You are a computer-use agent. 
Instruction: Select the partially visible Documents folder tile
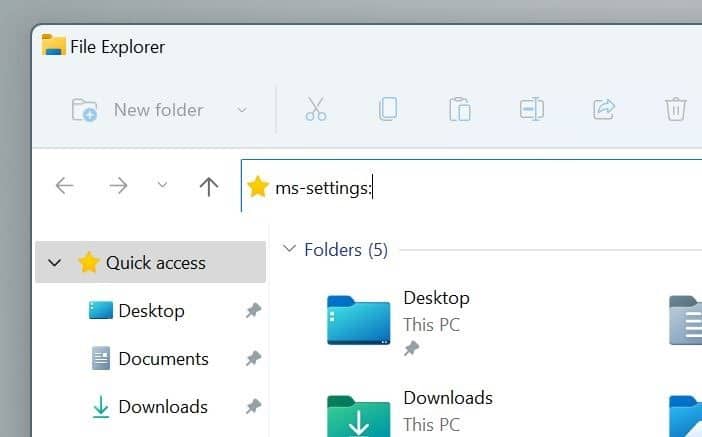click(x=685, y=320)
